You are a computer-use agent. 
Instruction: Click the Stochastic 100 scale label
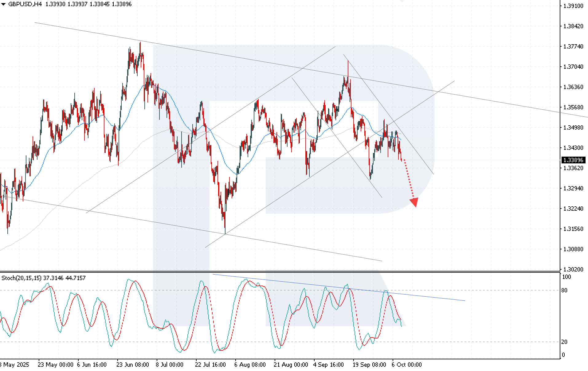(566, 277)
